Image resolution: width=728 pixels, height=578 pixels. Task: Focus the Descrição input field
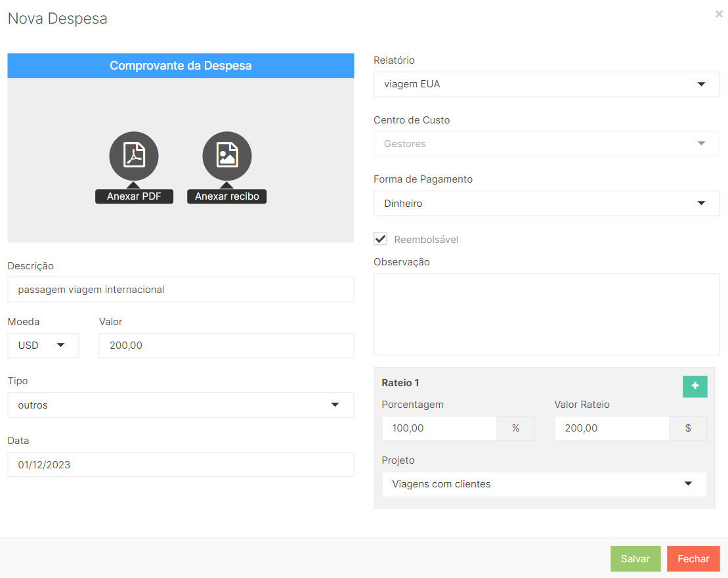coord(181,290)
